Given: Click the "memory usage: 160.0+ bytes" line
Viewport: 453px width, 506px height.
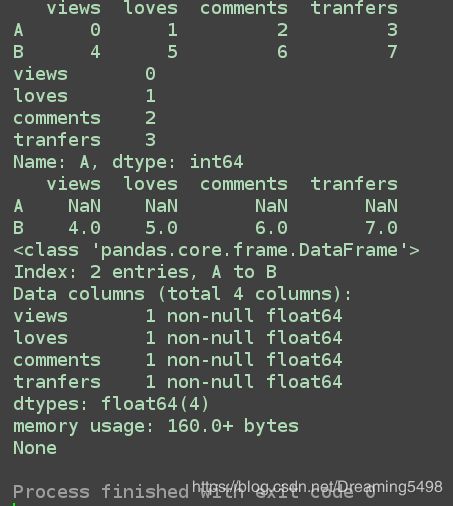Looking at the screenshot, I should tap(156, 426).
